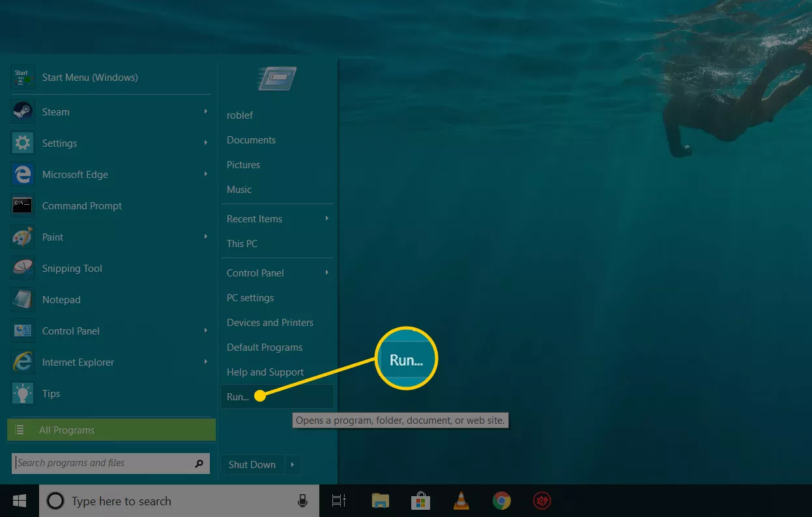Click the Settings gear icon
The width and height of the screenshot is (812, 517).
point(23,143)
